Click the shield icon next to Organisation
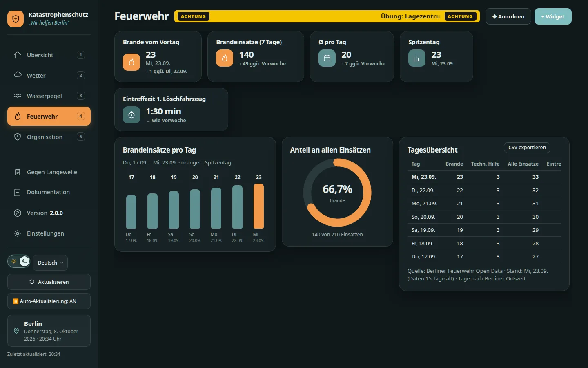The width and height of the screenshot is (588, 368). [x=18, y=137]
